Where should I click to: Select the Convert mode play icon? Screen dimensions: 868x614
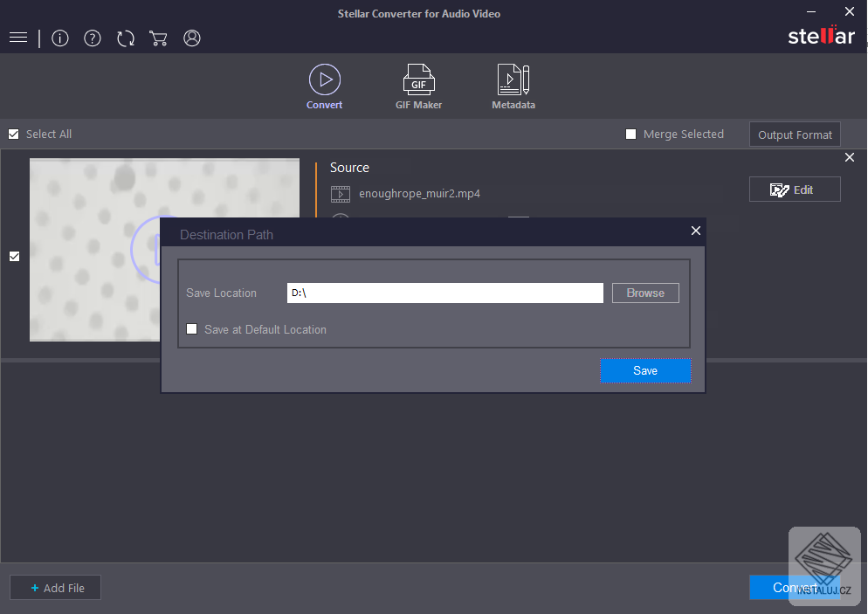point(324,78)
